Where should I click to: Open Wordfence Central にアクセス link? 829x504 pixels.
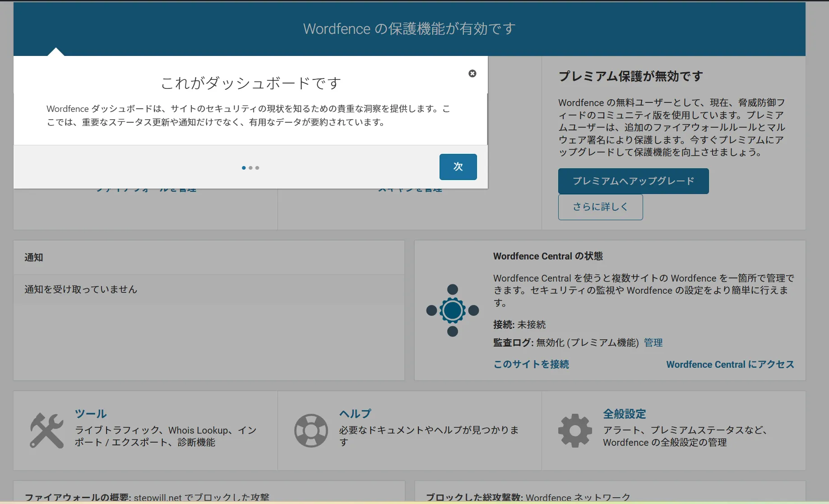[730, 364]
